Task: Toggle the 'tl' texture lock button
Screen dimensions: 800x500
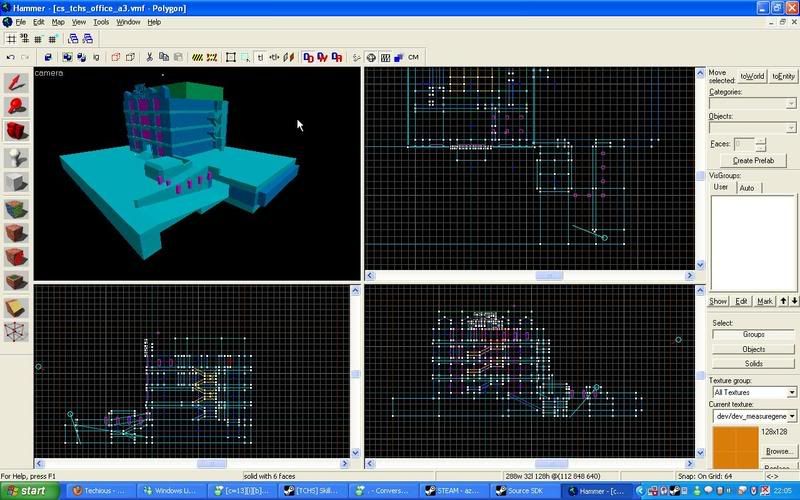Action: point(260,58)
